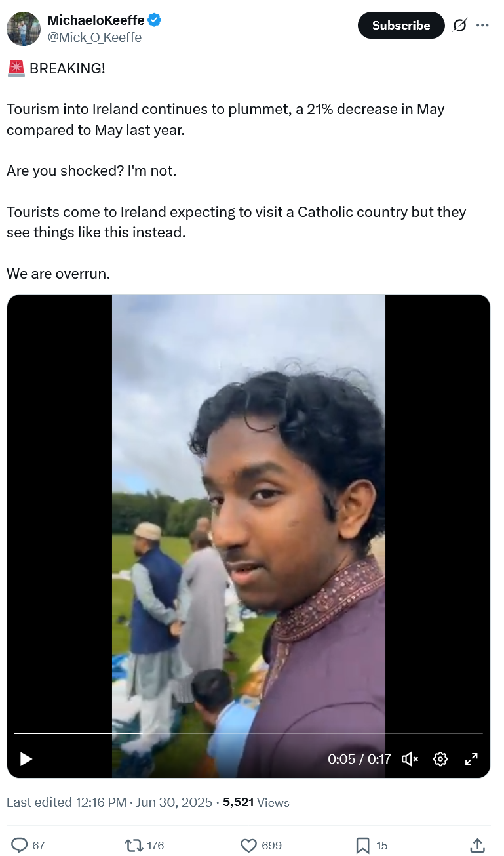Click the MichaeloKeeffe display name
Image resolution: width=504 pixels, height=856 pixels.
pyautogui.click(x=96, y=21)
